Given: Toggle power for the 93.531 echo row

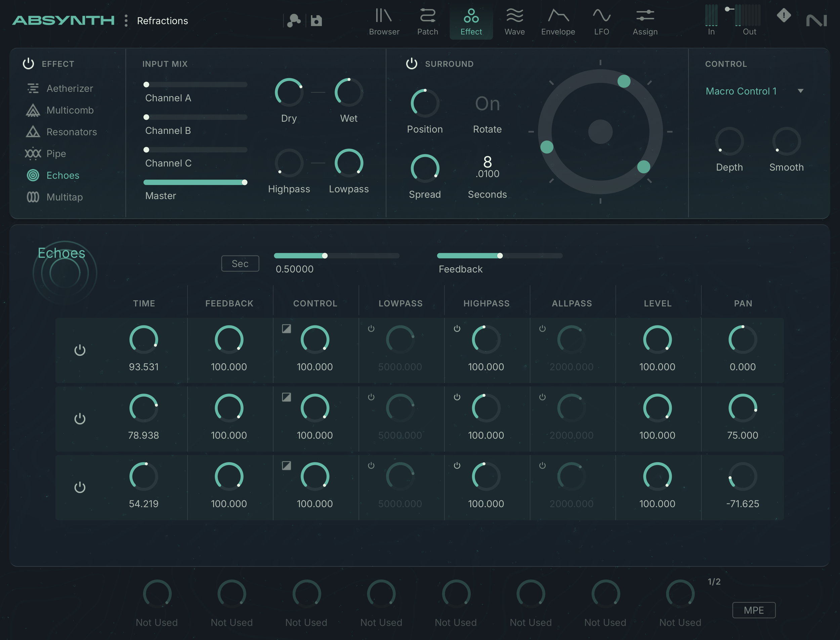Looking at the screenshot, I should tap(80, 350).
